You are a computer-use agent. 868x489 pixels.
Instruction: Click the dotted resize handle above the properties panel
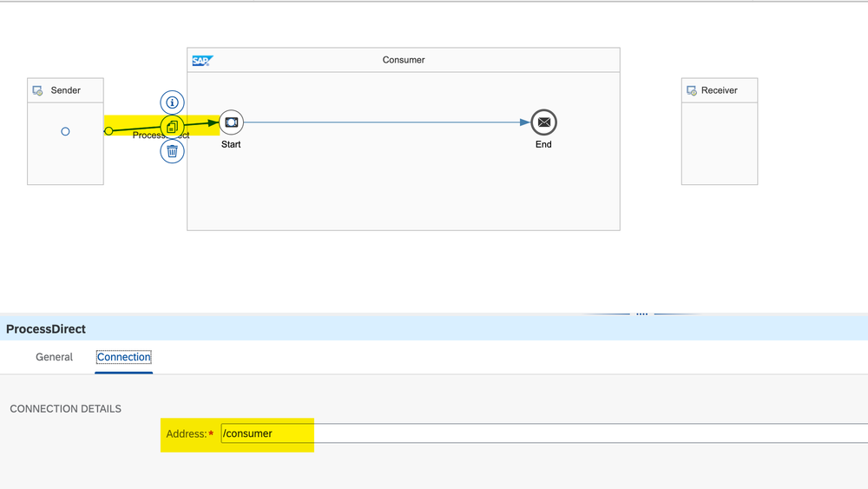(642, 314)
